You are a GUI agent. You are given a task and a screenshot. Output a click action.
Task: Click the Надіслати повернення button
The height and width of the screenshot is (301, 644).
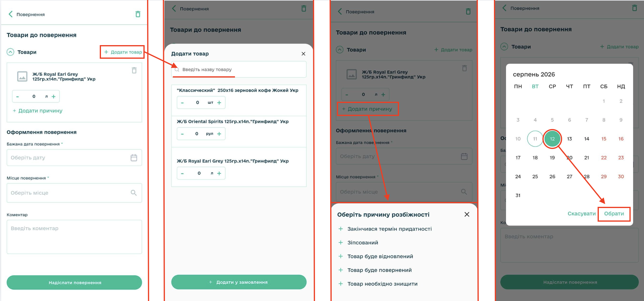[74, 283]
